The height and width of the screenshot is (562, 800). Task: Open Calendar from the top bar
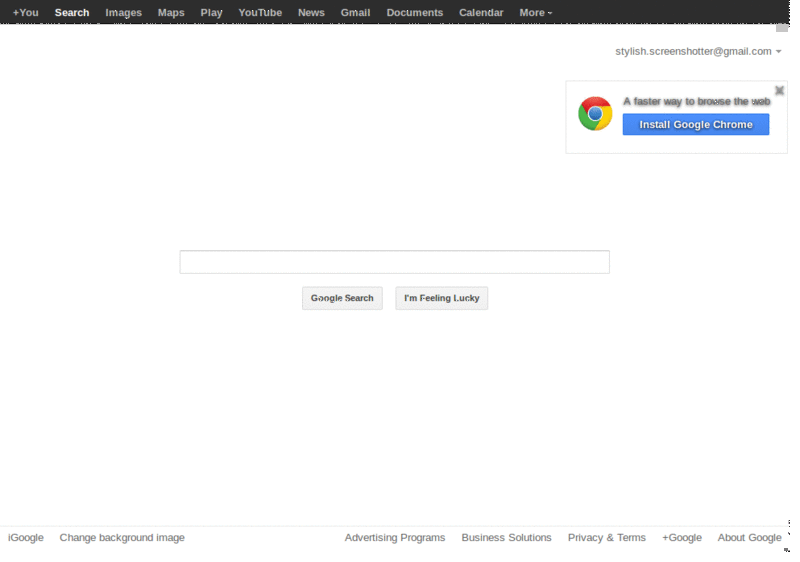coord(481,12)
